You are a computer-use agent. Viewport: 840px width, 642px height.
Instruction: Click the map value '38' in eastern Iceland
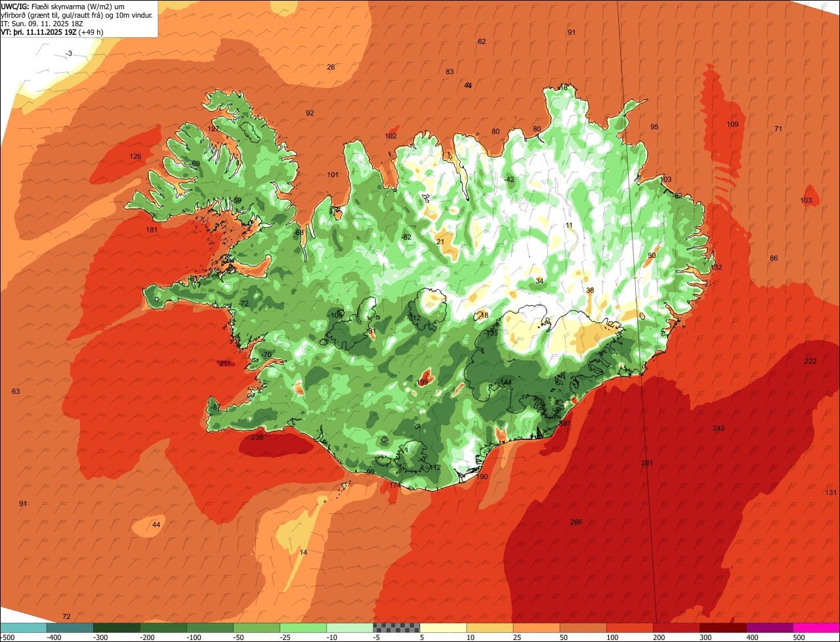590,291
